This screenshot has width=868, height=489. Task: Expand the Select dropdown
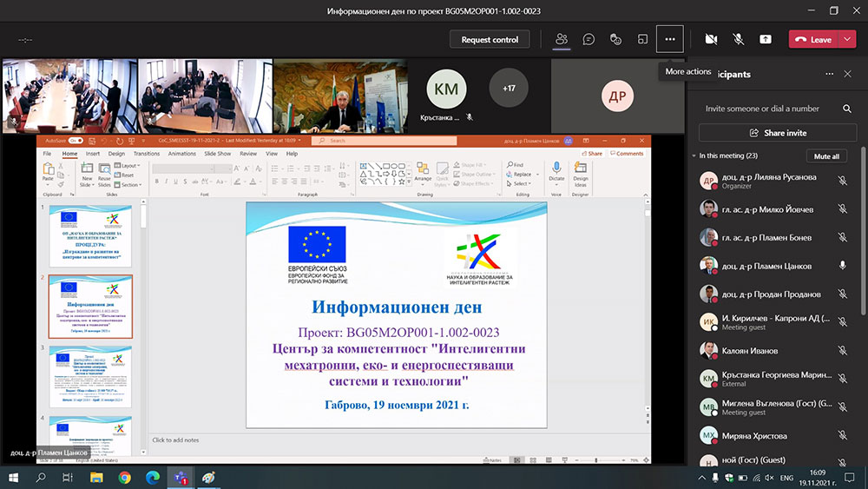coord(519,184)
